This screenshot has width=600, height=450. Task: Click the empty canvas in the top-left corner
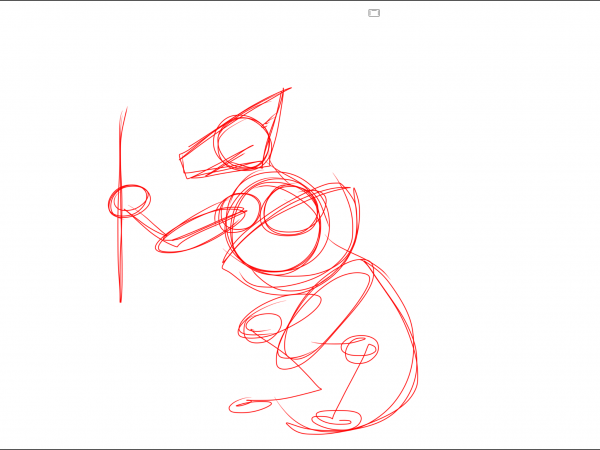click(x=40, y=40)
